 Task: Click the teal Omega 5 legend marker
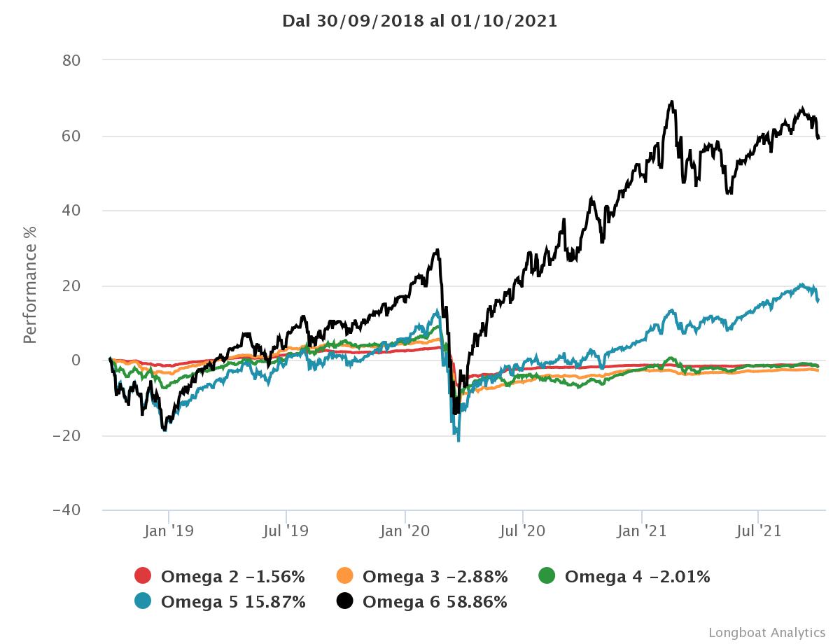[143, 601]
